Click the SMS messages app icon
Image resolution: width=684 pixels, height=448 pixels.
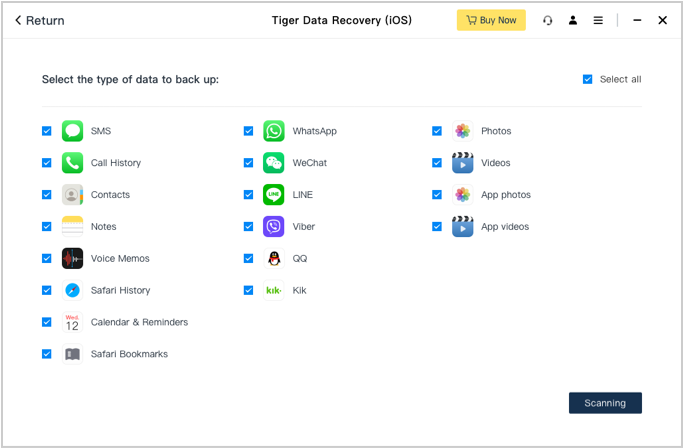pyautogui.click(x=72, y=131)
